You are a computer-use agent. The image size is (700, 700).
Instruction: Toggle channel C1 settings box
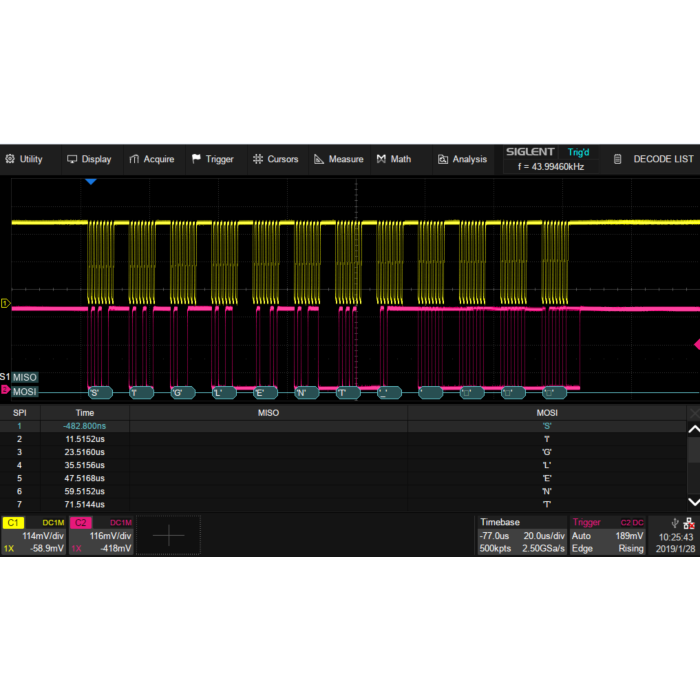point(34,536)
